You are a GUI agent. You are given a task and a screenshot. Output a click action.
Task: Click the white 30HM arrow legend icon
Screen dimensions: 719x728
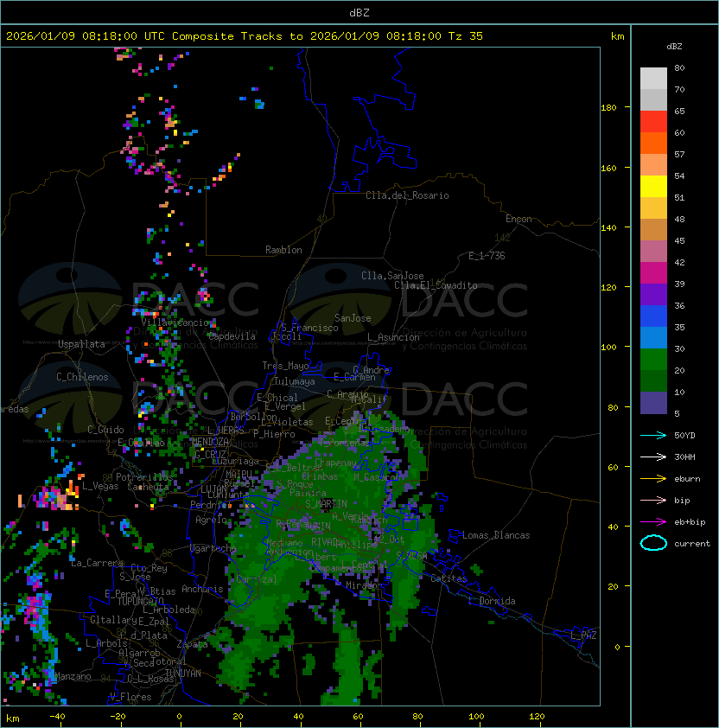point(653,457)
